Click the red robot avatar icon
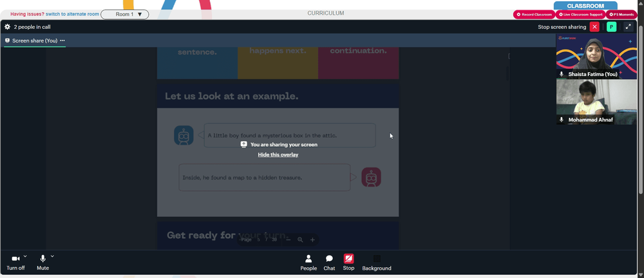The width and height of the screenshot is (644, 278). click(x=372, y=178)
